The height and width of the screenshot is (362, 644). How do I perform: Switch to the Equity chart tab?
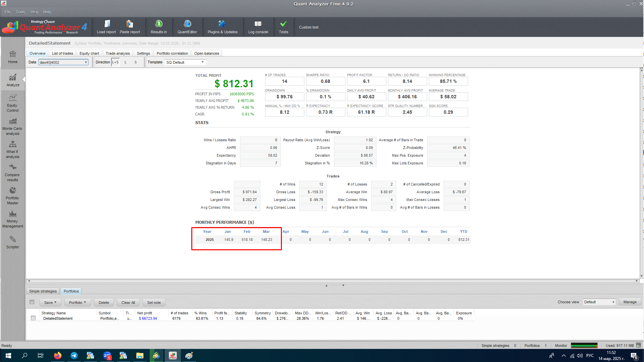tap(89, 53)
